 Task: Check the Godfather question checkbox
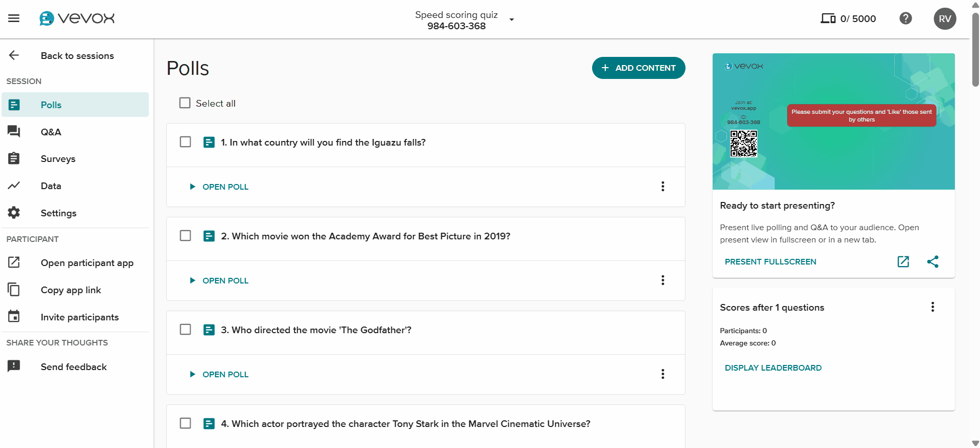(x=185, y=329)
